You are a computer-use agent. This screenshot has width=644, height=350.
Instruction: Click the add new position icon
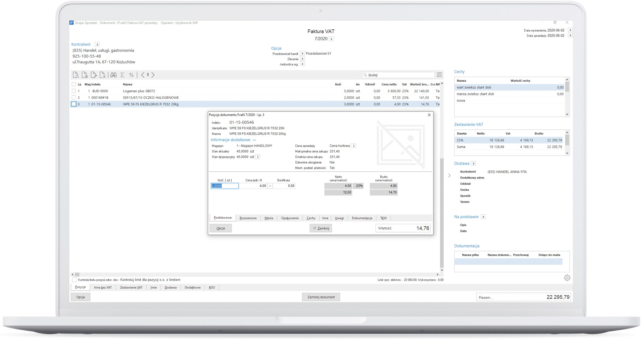[85, 75]
